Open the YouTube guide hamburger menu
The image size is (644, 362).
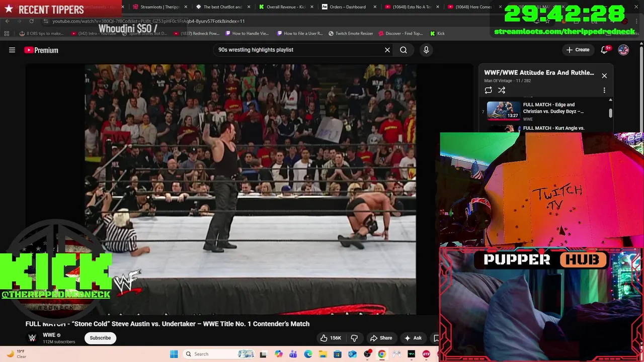click(x=12, y=50)
